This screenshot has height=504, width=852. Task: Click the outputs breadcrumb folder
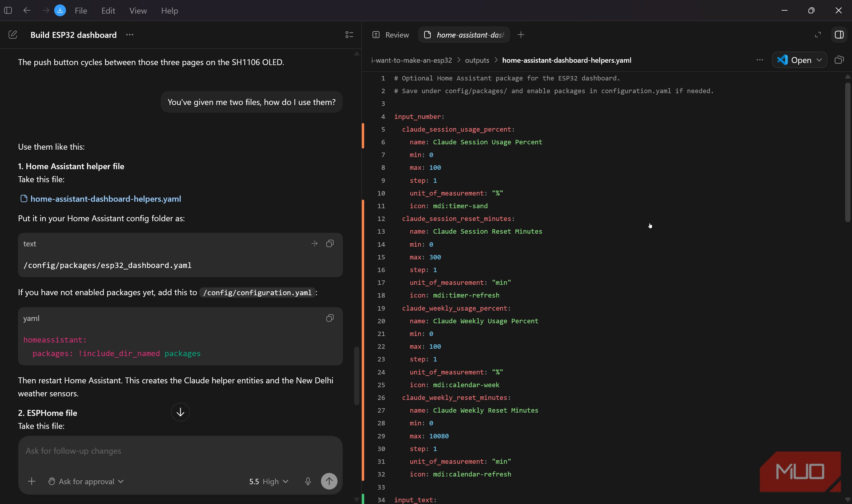(477, 60)
